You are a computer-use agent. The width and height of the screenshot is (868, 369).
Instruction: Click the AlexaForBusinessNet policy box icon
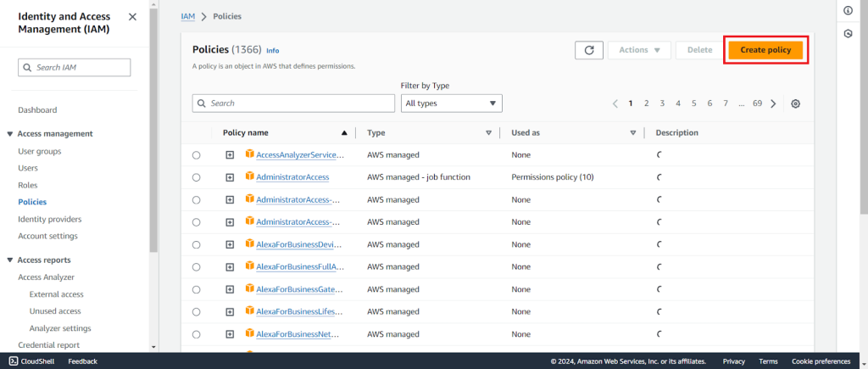[x=250, y=334]
